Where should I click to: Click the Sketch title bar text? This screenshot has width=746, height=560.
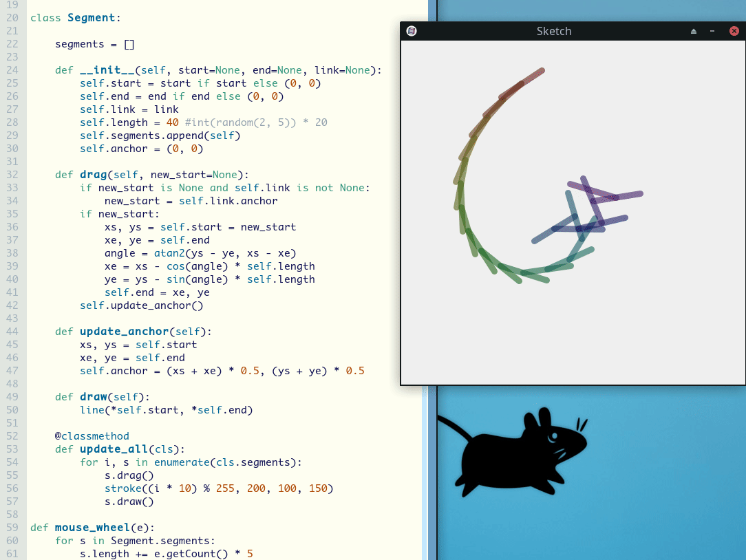coord(553,31)
